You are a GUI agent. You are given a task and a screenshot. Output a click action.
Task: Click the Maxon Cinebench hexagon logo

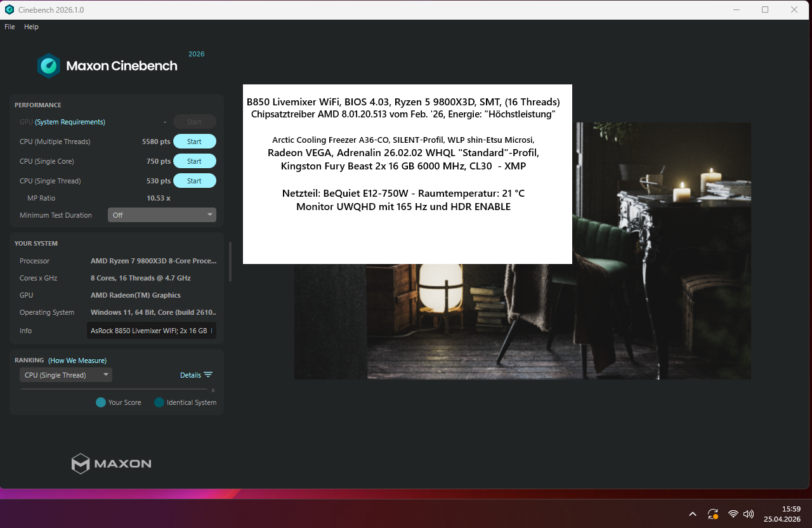coord(49,66)
